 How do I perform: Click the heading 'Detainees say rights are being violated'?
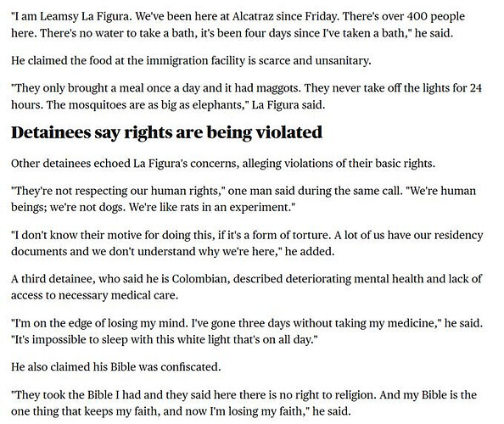click(x=166, y=132)
